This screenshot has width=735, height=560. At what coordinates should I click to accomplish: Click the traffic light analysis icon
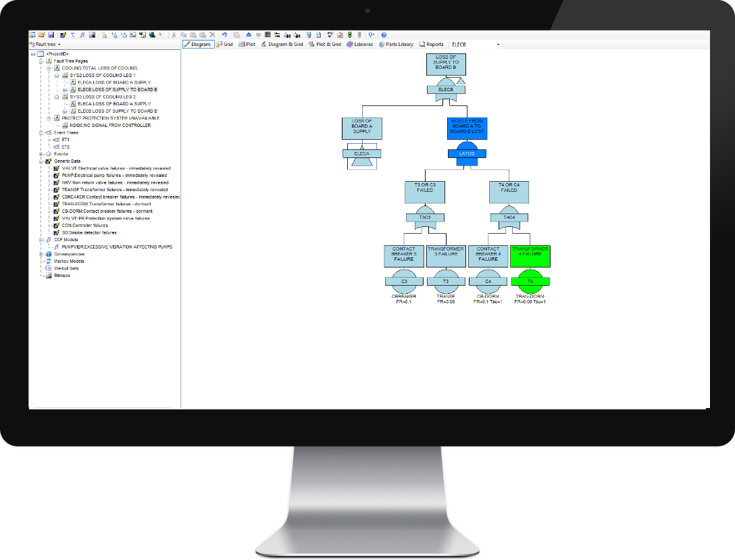click(x=350, y=34)
